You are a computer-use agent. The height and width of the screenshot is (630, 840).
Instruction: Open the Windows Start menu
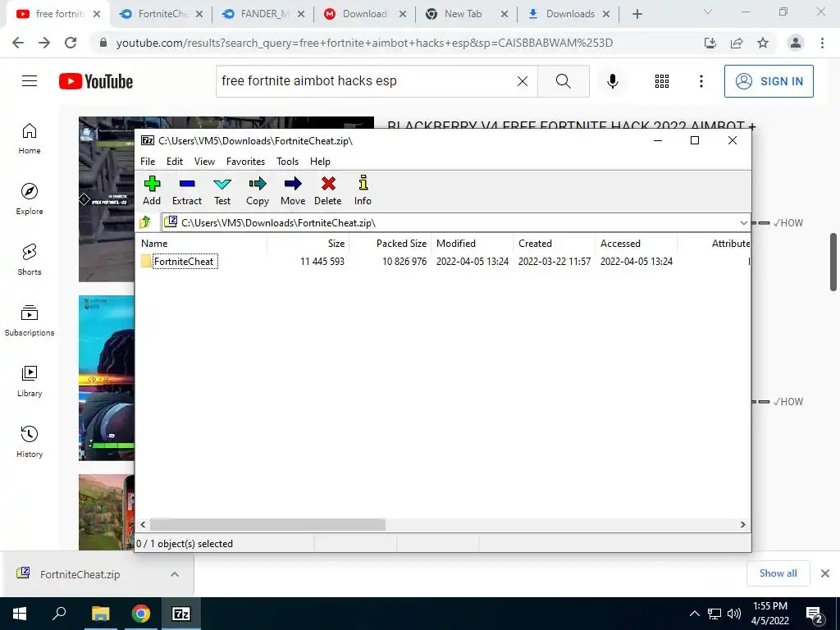tap(20, 614)
